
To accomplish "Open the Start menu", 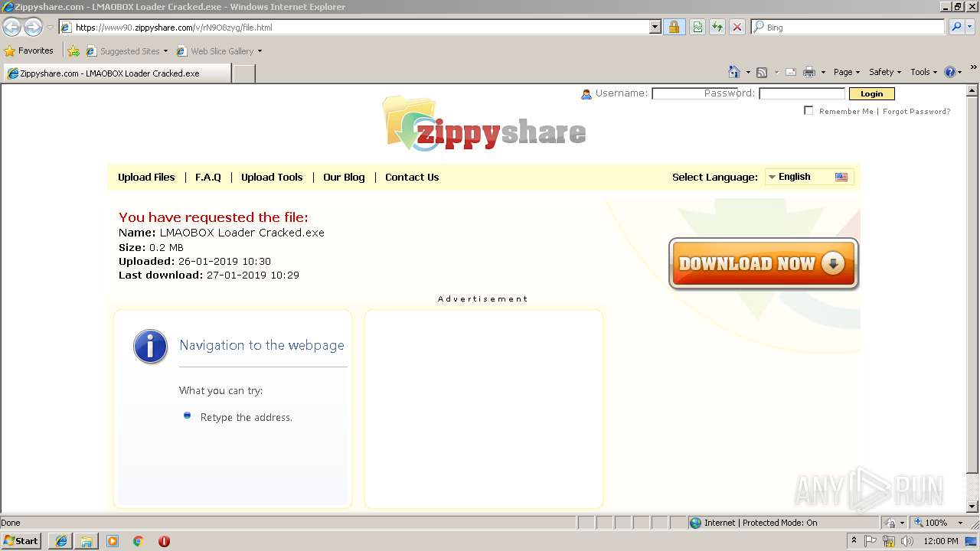I will pyautogui.click(x=21, y=540).
